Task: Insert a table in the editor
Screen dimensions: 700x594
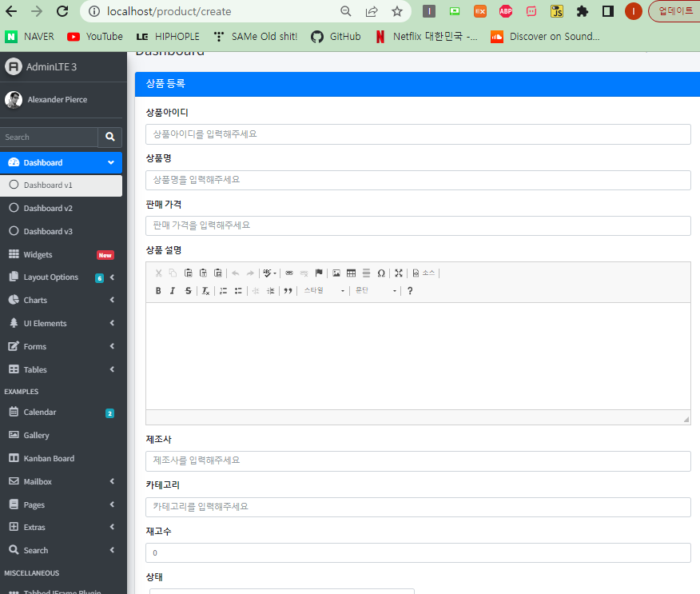Action: (352, 273)
